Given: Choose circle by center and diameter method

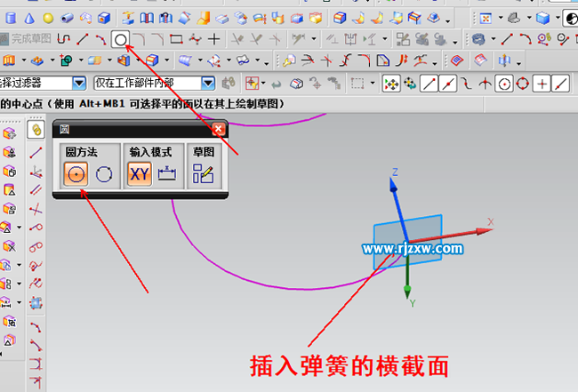Looking at the screenshot, I should click(x=76, y=174).
